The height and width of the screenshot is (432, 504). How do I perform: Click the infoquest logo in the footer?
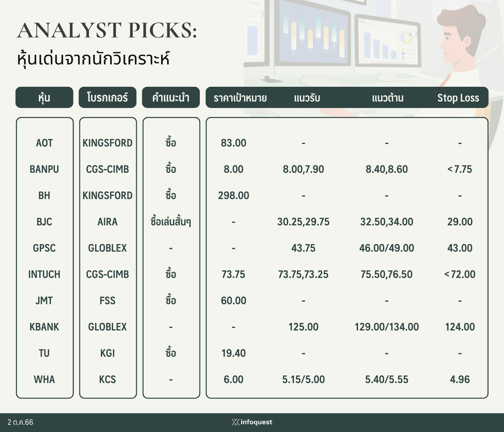[x=252, y=422]
